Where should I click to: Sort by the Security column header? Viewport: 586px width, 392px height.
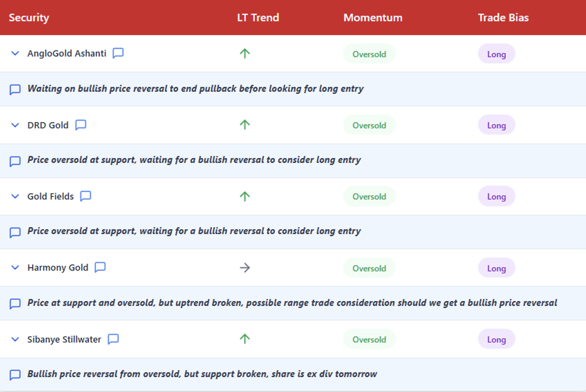pyautogui.click(x=29, y=18)
